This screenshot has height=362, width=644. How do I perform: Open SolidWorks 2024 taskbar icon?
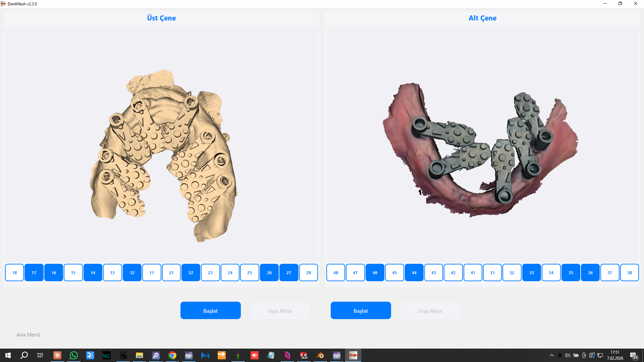tap(304, 355)
